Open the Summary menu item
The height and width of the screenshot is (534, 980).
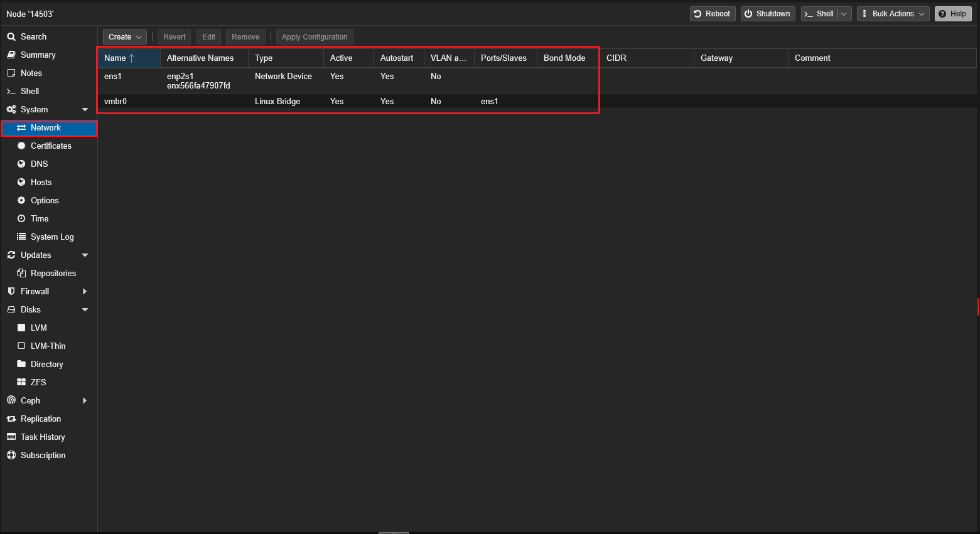coord(38,55)
